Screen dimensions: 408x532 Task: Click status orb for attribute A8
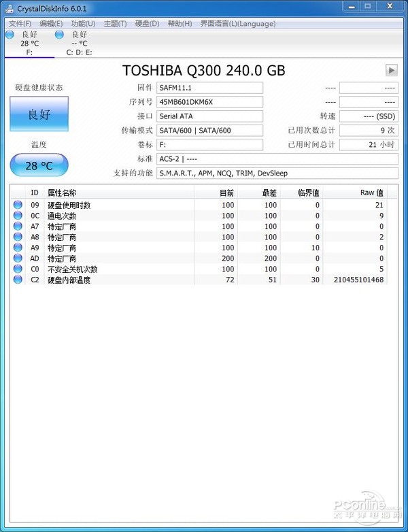pos(18,237)
